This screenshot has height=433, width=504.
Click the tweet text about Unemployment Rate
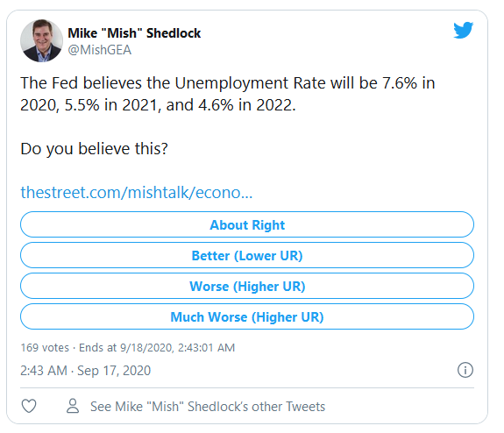click(x=228, y=94)
